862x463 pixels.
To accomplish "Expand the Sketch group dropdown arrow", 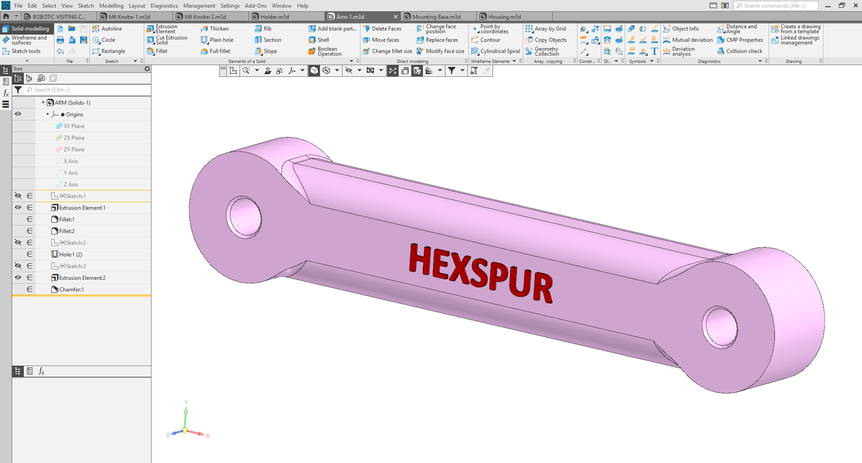I will click(x=136, y=61).
